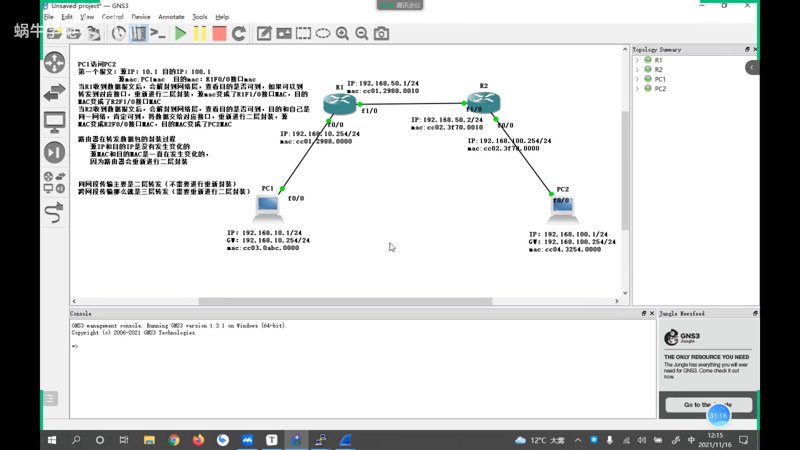Select router R2 on the canvas
Image resolution: width=800 pixels, height=450 pixels.
[484, 103]
